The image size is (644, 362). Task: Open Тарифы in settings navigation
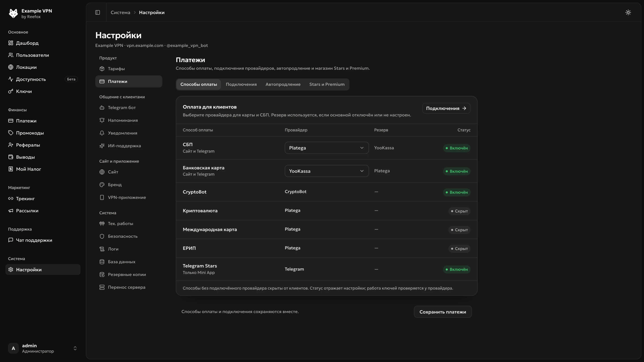(x=129, y=69)
